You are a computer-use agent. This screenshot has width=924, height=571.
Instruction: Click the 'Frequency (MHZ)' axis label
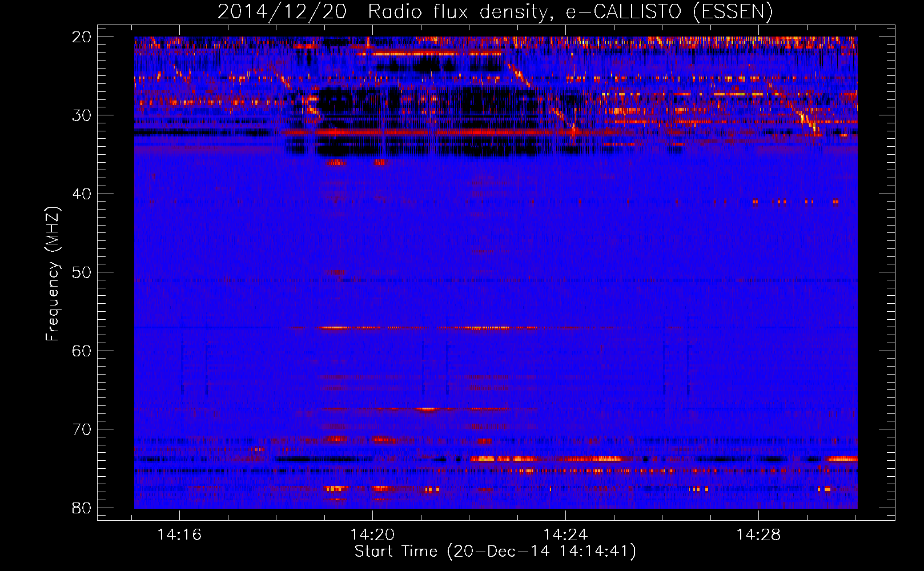click(x=53, y=275)
